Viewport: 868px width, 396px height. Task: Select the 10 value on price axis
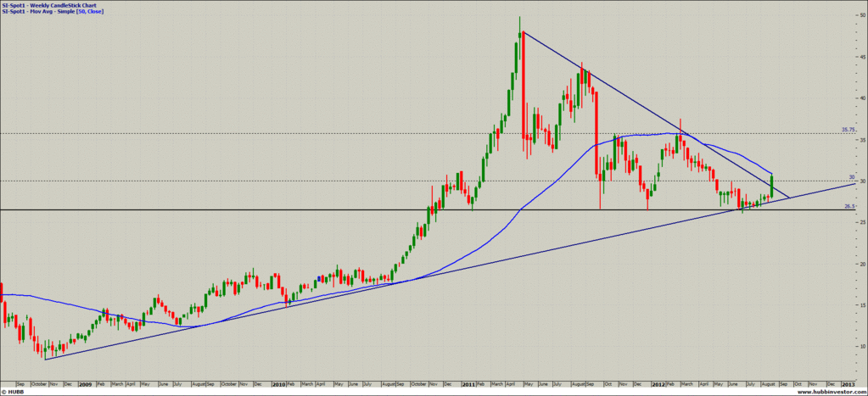tap(862, 346)
